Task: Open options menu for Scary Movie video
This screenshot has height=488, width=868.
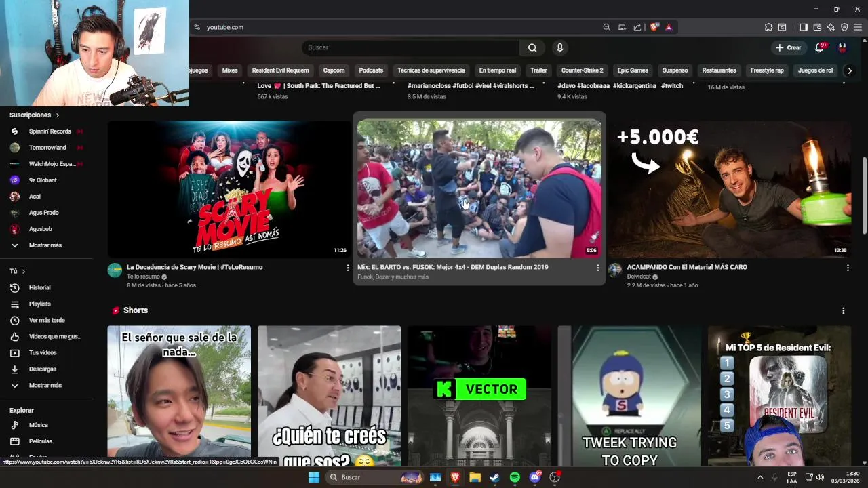Action: point(348,268)
